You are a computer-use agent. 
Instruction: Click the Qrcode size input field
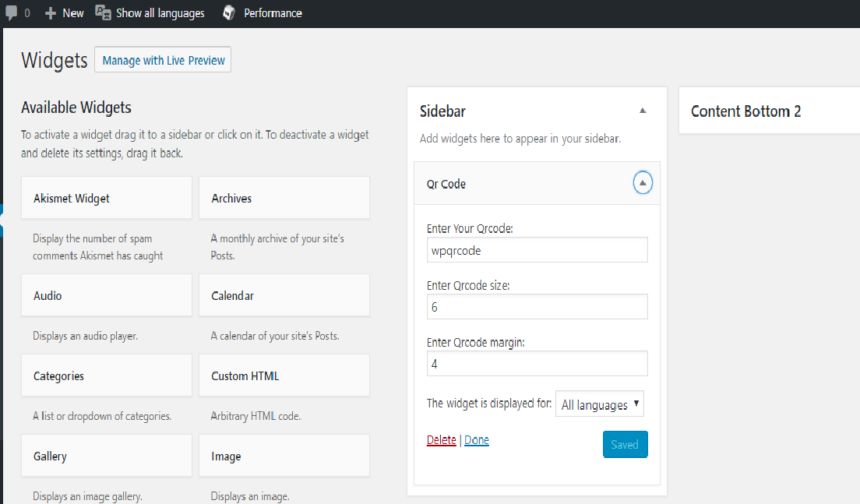pyautogui.click(x=537, y=307)
